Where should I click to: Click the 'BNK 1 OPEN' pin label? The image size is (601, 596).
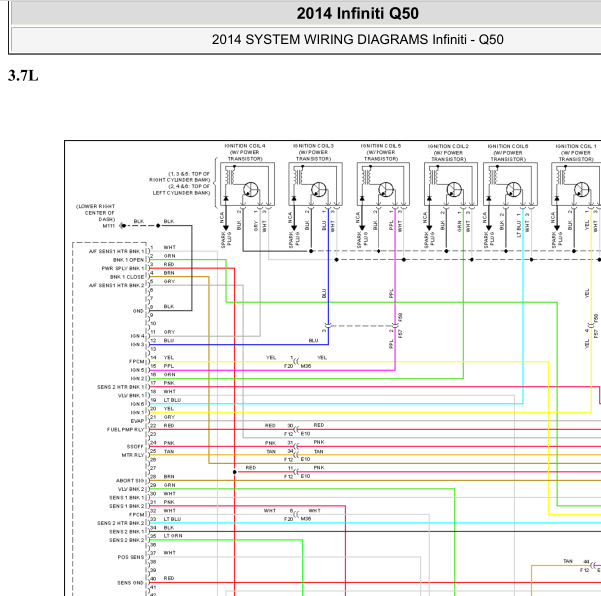coord(128,260)
